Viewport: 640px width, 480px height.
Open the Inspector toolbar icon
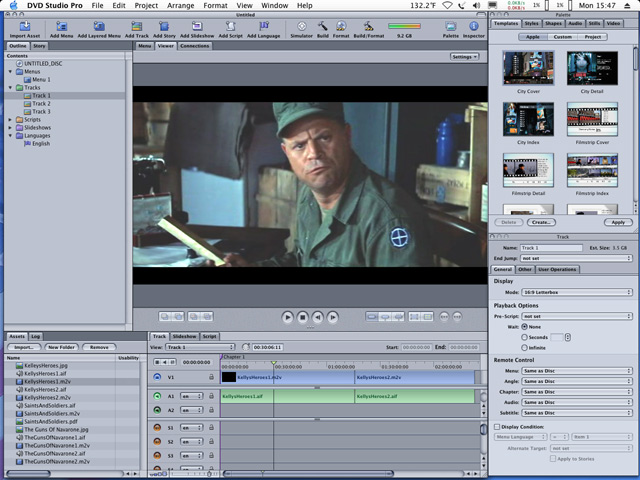point(474,26)
